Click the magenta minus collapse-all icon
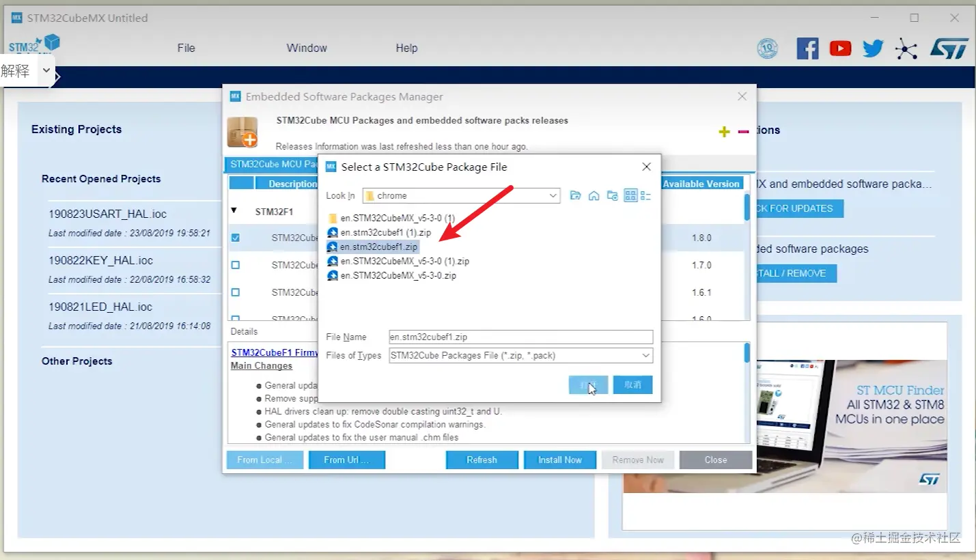 click(743, 131)
